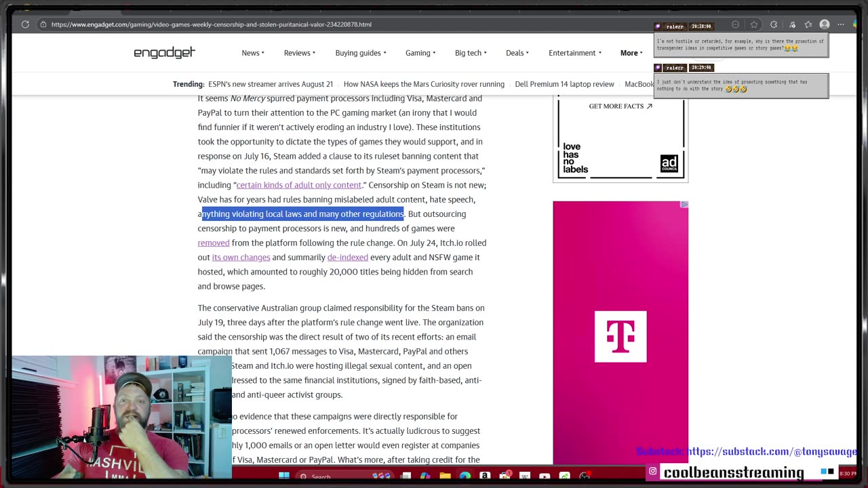The height and width of the screenshot is (488, 868).
Task: Open File Explorer from the taskbar
Action: pyautogui.click(x=445, y=476)
